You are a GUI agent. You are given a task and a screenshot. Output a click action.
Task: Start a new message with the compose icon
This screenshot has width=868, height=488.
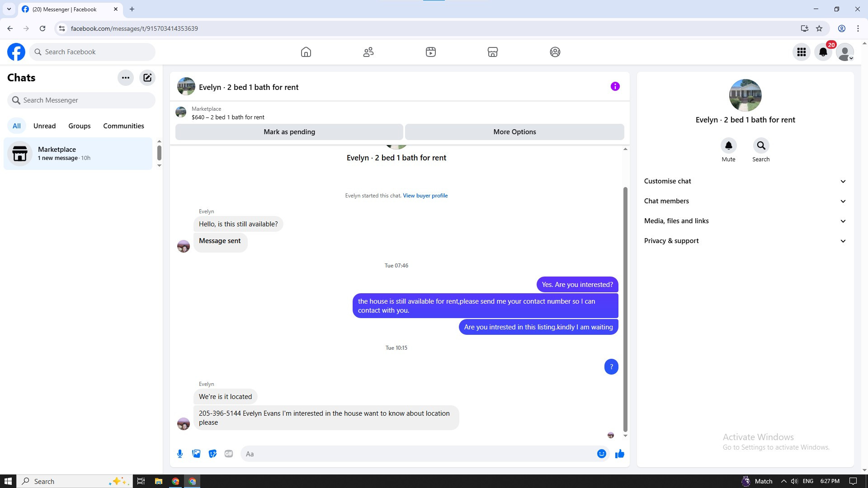pos(147,78)
